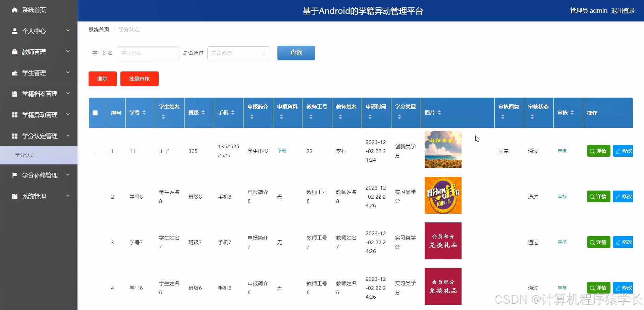Select the 个人中心 person icon
644x310 pixels.
(x=14, y=31)
